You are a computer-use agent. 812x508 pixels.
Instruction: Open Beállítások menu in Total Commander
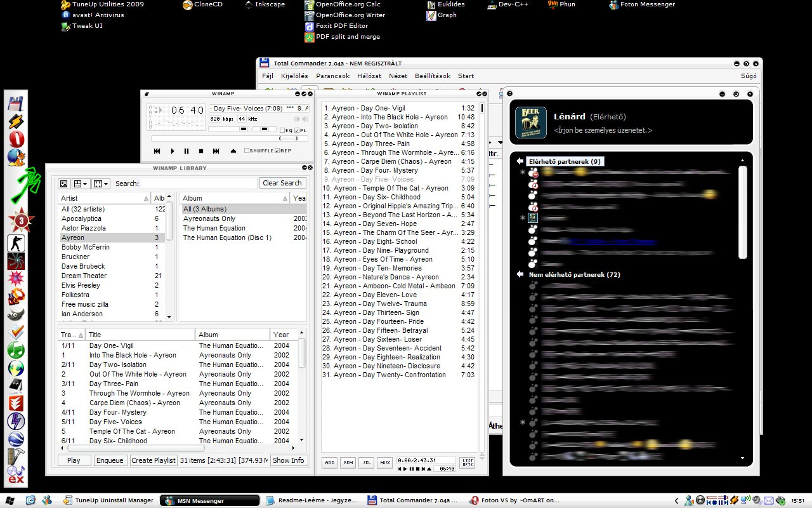click(433, 76)
